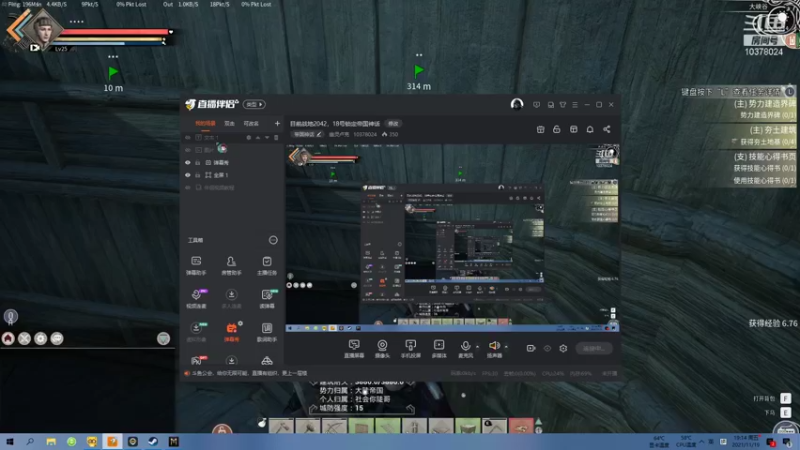This screenshot has width=800, height=450.
Task: Toggle lock on the 弹幕姬 source
Action: tap(197, 163)
